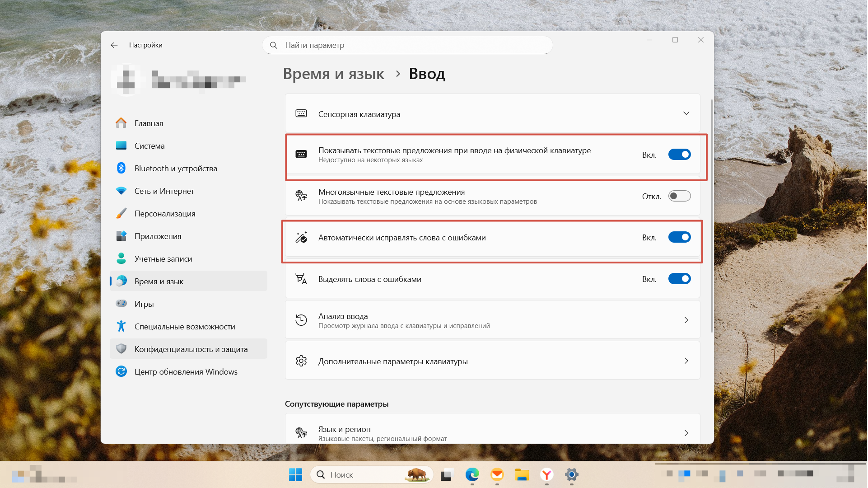Open Microsoft Edge from the taskbar
This screenshot has height=488, width=868.
(x=472, y=474)
